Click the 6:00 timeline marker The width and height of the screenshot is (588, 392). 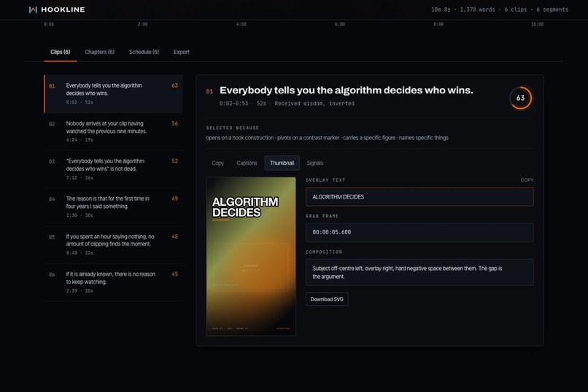[x=340, y=24]
